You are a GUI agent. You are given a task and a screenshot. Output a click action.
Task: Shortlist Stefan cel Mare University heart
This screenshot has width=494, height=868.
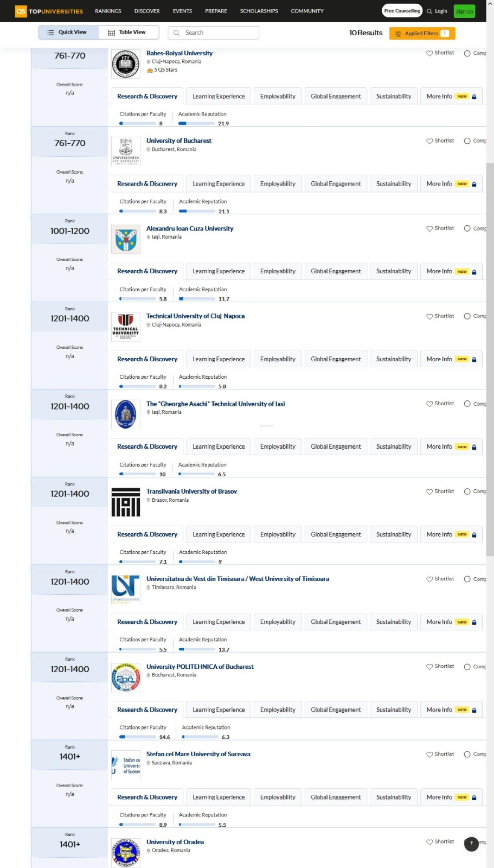pos(429,754)
